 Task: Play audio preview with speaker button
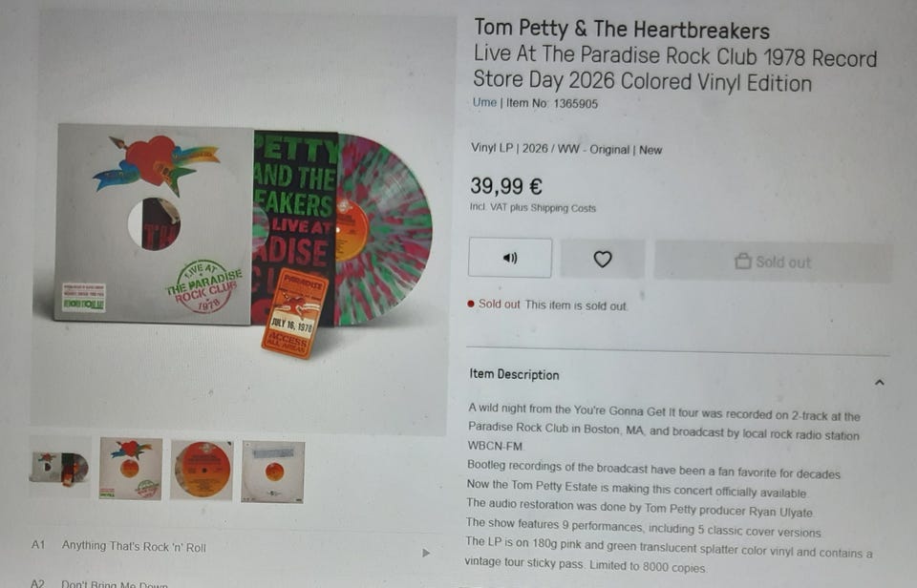[x=510, y=258]
